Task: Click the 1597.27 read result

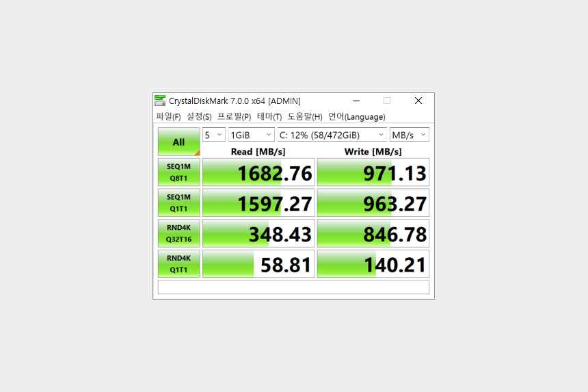Action: click(x=258, y=202)
